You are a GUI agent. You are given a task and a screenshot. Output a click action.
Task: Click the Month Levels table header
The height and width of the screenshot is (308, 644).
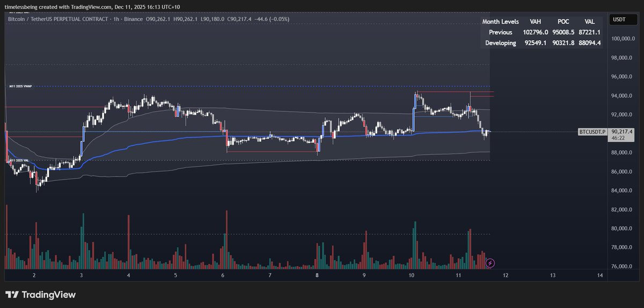tap(500, 21)
